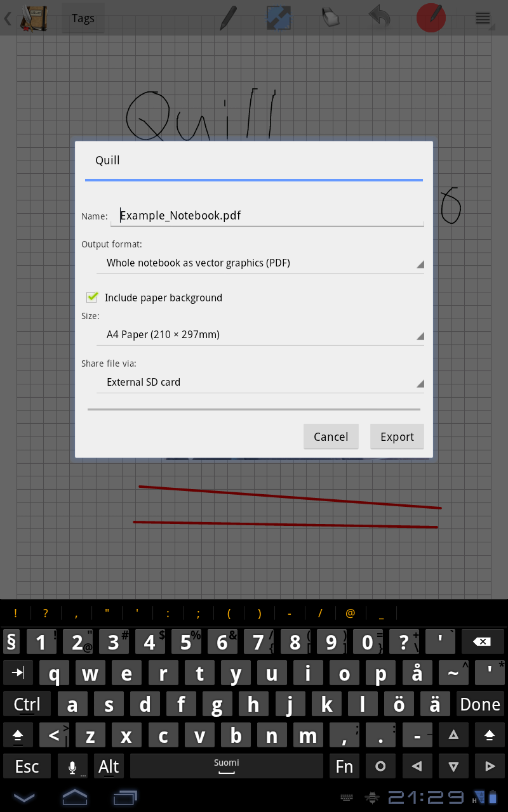The height and width of the screenshot is (812, 508).
Task: Open the recent apps button
Action: [x=126, y=797]
